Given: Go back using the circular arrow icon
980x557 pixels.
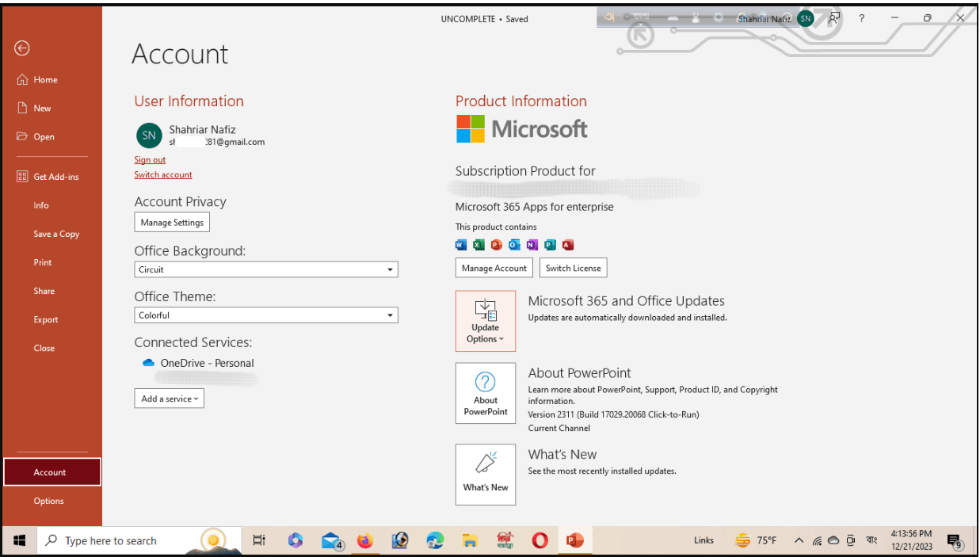Looking at the screenshot, I should 22,48.
